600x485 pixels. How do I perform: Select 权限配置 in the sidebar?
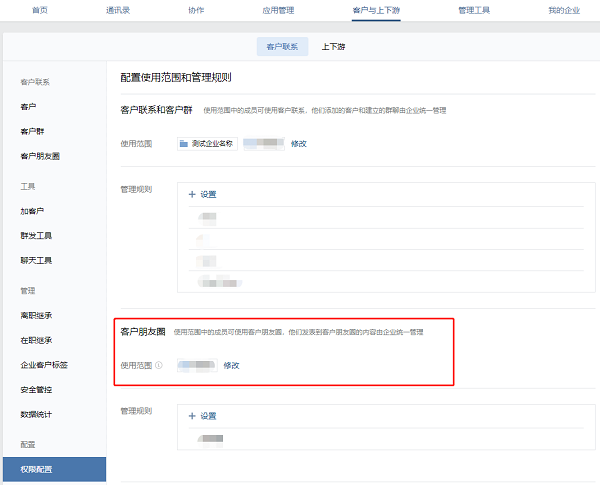pos(36,469)
